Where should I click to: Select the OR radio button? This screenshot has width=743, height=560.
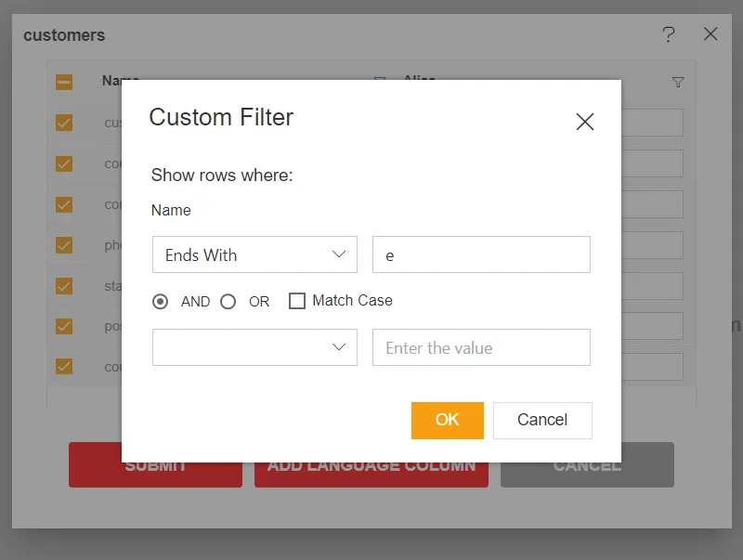[228, 301]
